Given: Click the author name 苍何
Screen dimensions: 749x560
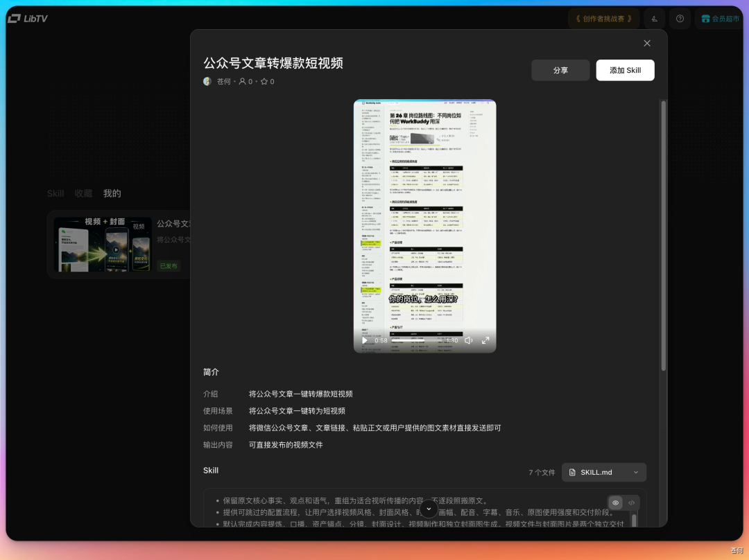Looking at the screenshot, I should click(x=223, y=82).
